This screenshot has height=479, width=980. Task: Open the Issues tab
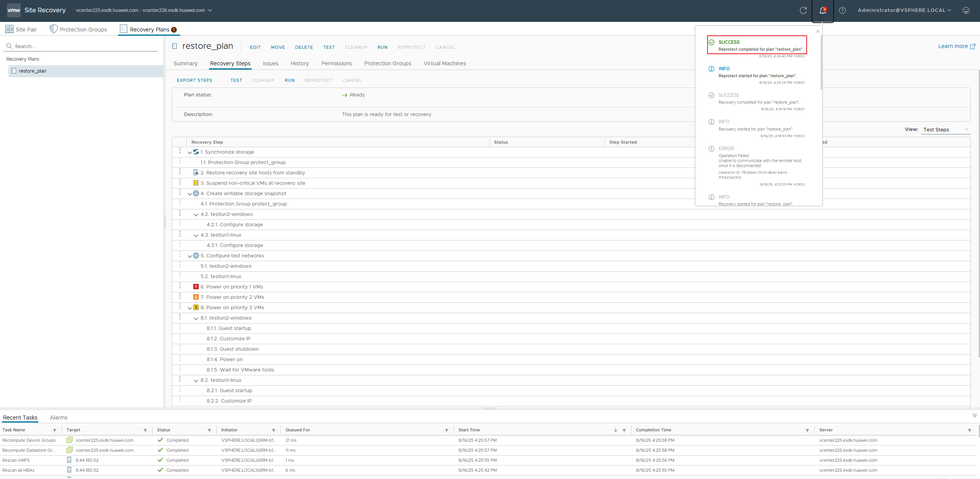pyautogui.click(x=271, y=63)
